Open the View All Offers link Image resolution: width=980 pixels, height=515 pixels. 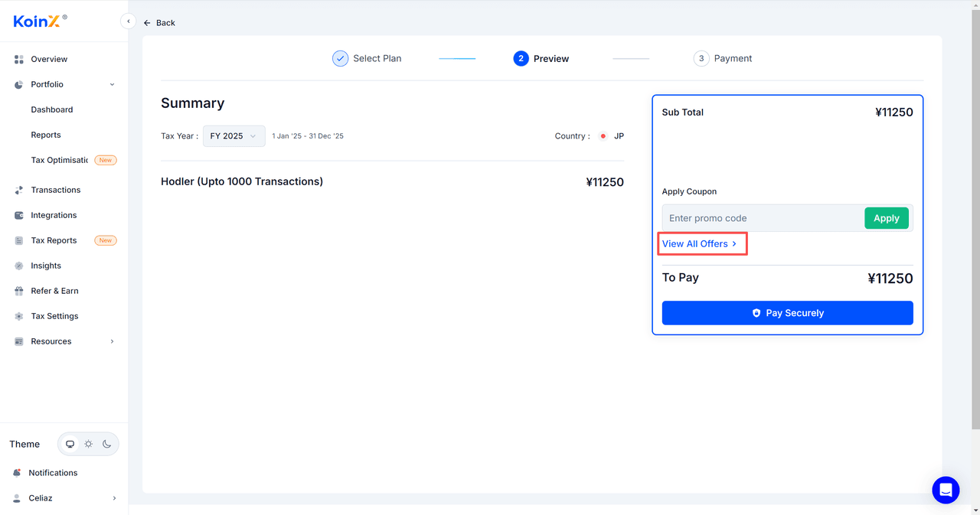(699, 244)
